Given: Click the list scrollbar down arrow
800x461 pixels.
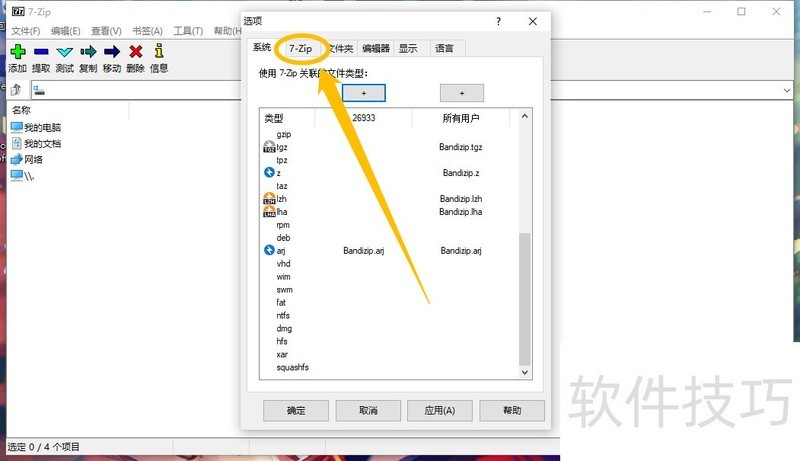Looking at the screenshot, I should (x=525, y=372).
